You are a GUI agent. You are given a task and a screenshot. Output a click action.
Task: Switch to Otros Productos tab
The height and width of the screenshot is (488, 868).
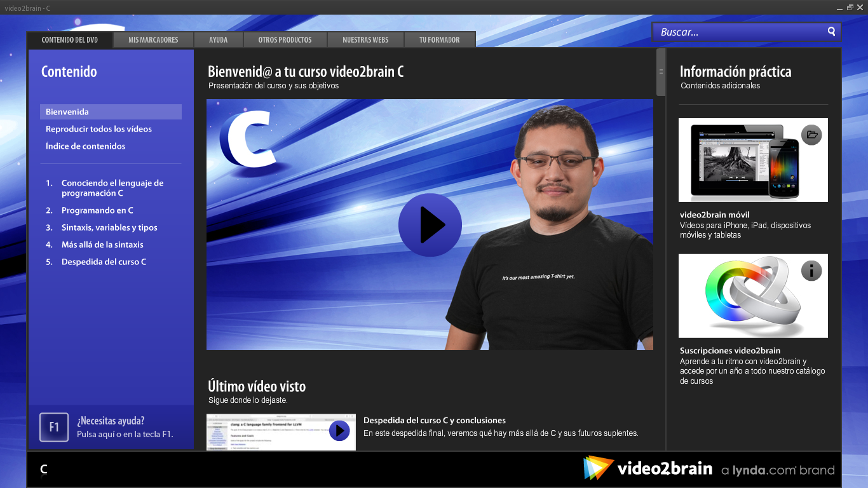click(285, 39)
